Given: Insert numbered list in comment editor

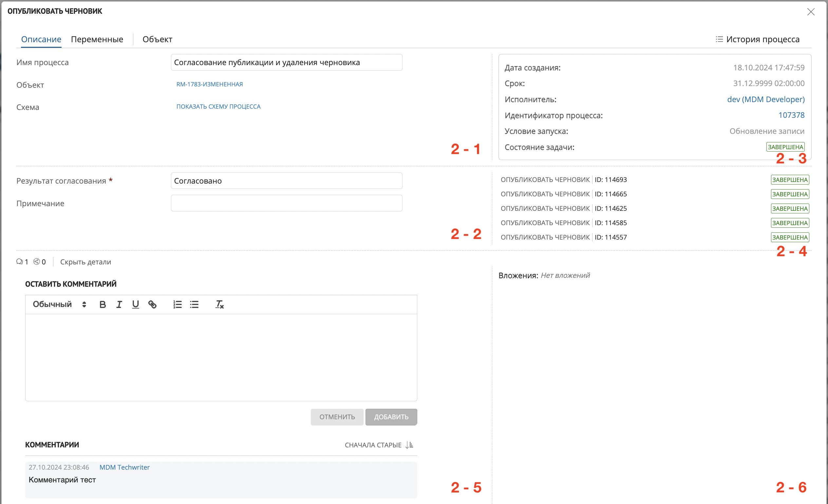Looking at the screenshot, I should 178,304.
